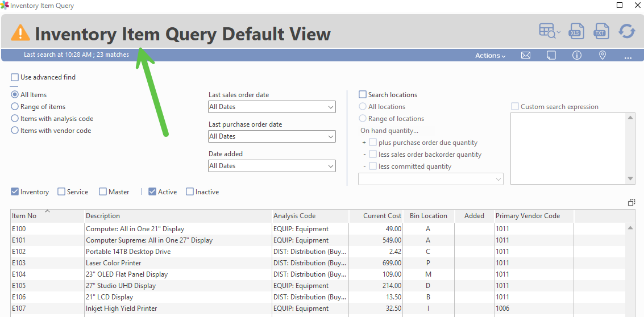
Task: Click Inkjet High Yield Printer description
Action: pyautogui.click(x=121, y=308)
